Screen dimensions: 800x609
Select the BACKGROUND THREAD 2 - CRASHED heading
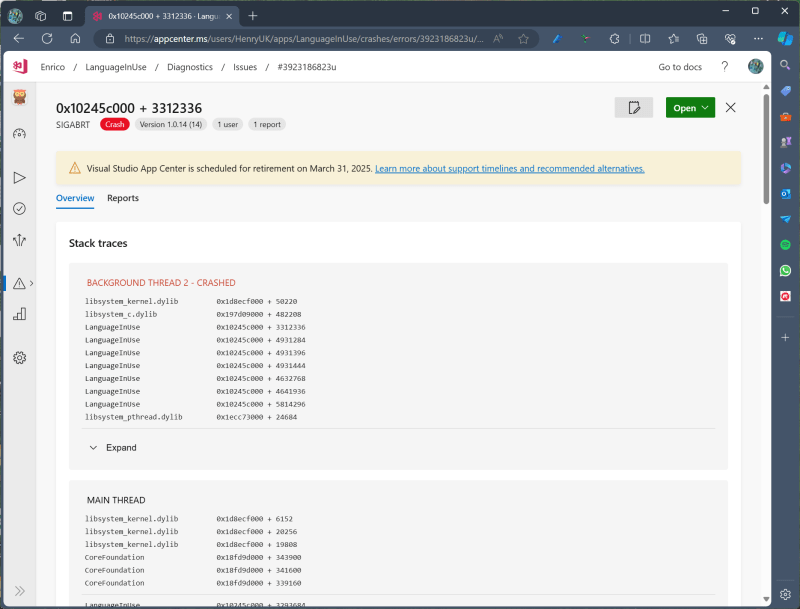(x=161, y=283)
